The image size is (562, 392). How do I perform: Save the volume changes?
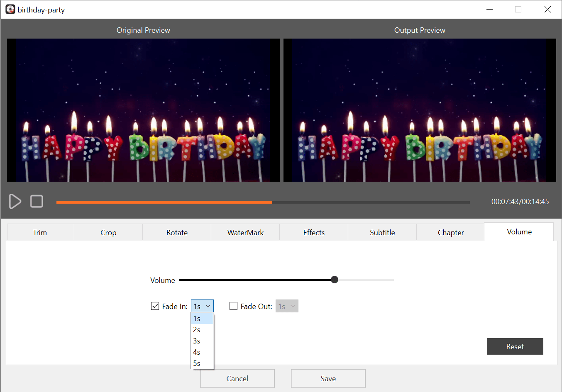(328, 378)
